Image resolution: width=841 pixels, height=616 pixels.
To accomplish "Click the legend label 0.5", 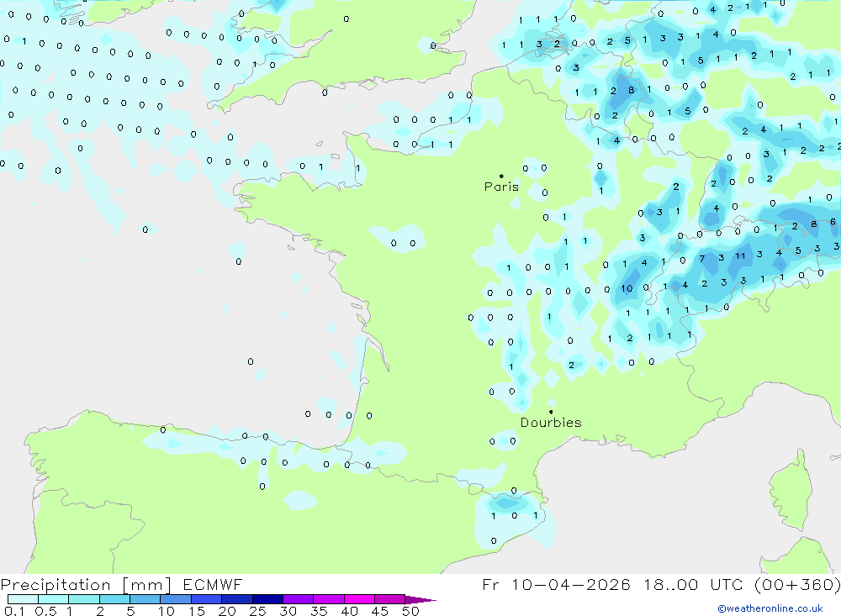I will click(45, 611).
